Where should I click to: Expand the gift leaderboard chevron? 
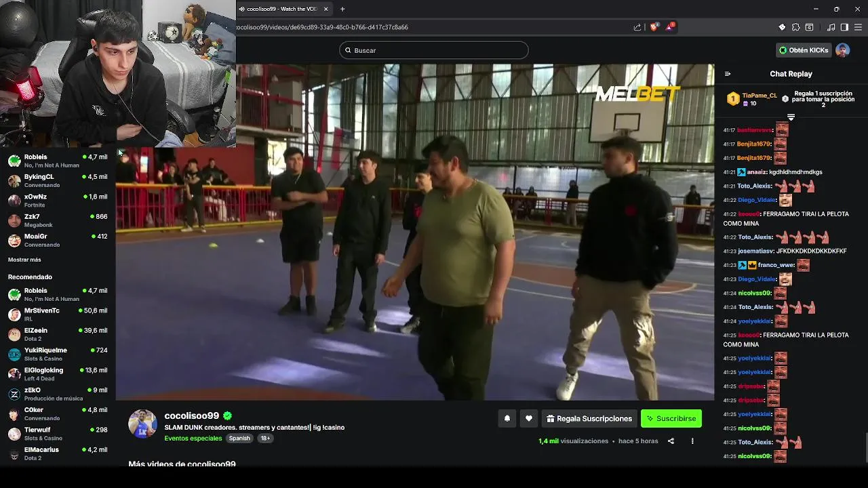tap(791, 117)
